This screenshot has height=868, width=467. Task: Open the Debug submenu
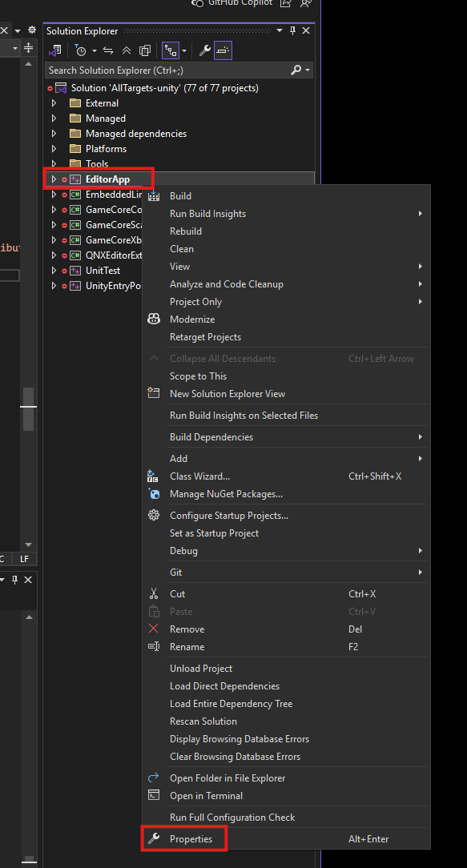(286, 552)
